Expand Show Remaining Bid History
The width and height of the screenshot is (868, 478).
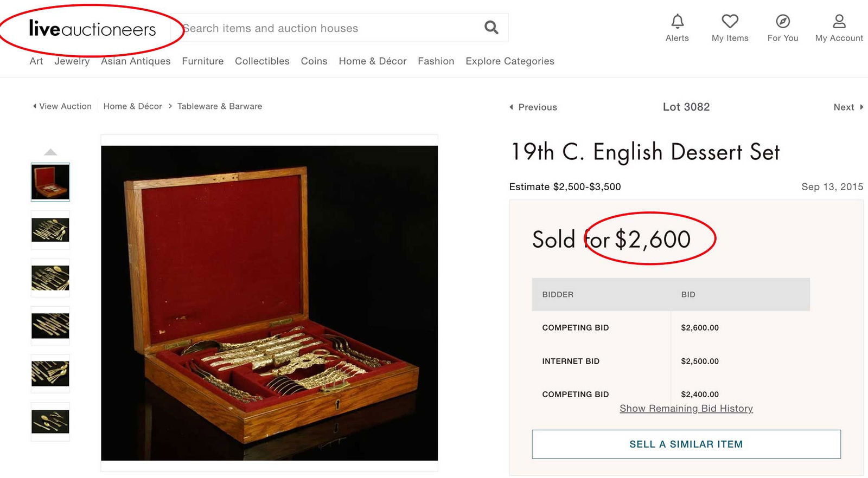686,408
